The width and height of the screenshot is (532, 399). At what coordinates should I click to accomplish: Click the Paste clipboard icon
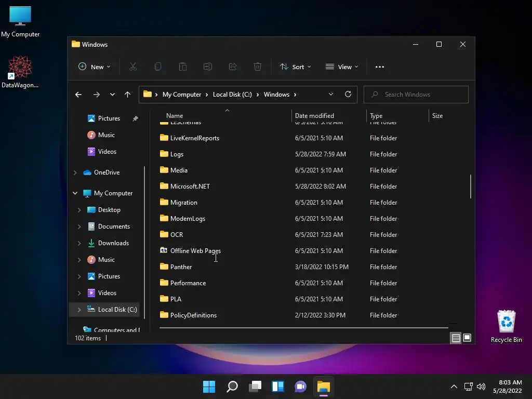tap(182, 67)
